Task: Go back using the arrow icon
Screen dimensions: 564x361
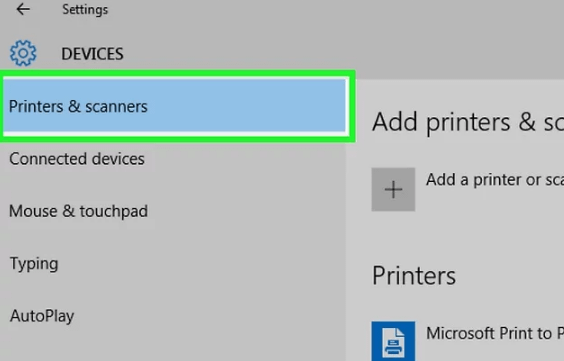Action: tap(23, 9)
